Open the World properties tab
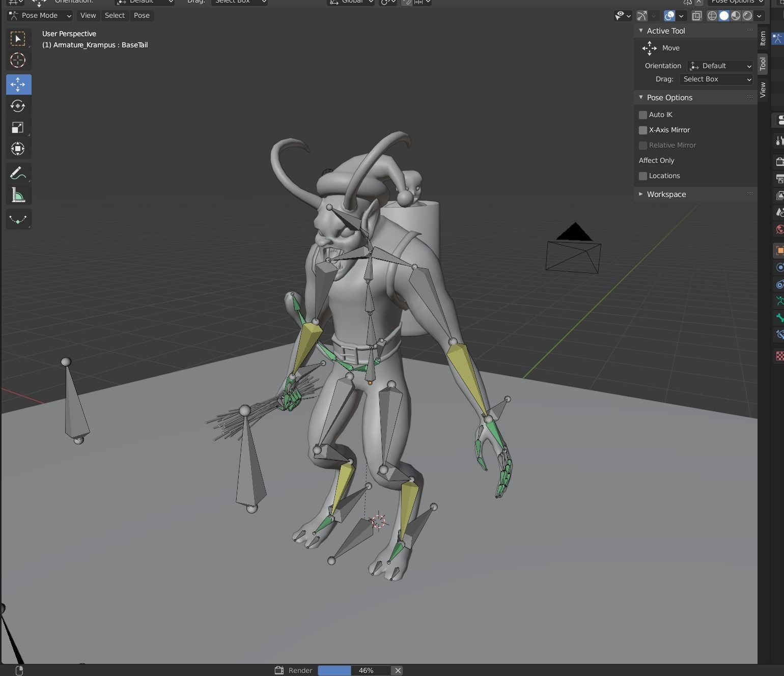This screenshot has height=676, width=784. (779, 229)
